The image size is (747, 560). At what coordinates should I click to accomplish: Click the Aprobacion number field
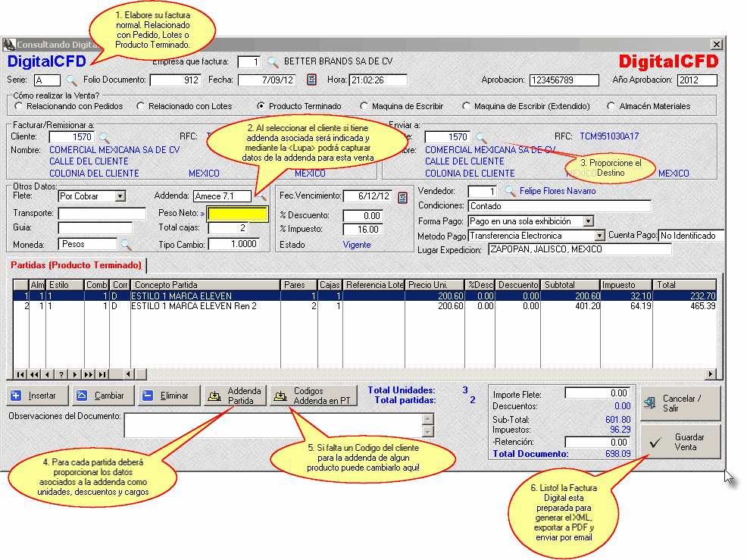564,80
